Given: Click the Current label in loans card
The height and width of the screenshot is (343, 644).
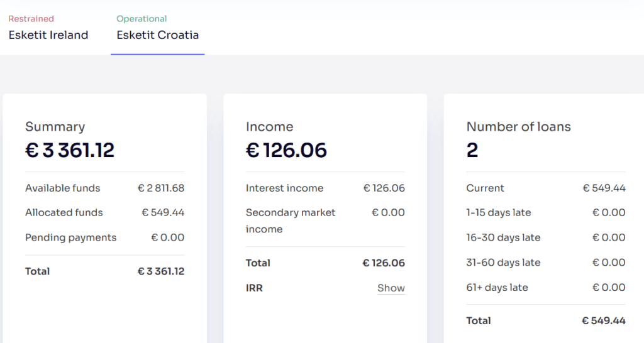Looking at the screenshot, I should click(485, 188).
